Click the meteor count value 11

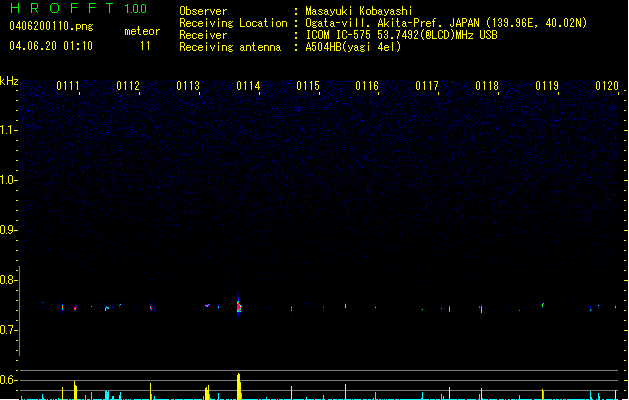click(145, 46)
